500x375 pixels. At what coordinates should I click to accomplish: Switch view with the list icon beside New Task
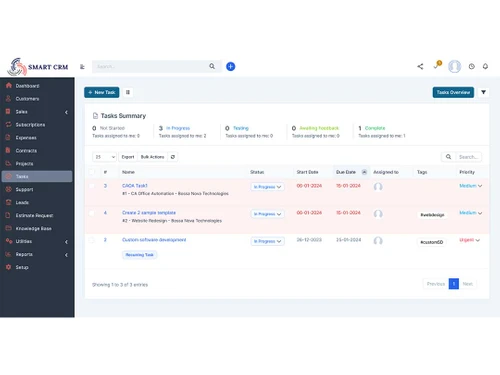(128, 92)
